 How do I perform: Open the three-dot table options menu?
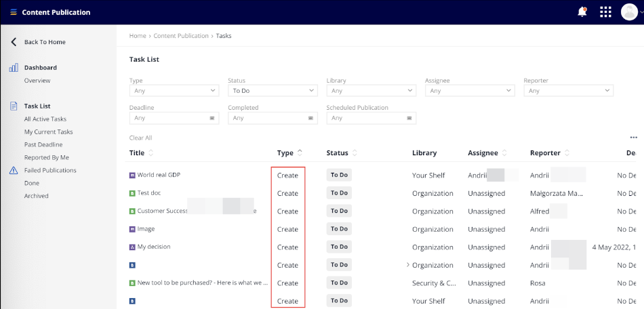[634, 138]
